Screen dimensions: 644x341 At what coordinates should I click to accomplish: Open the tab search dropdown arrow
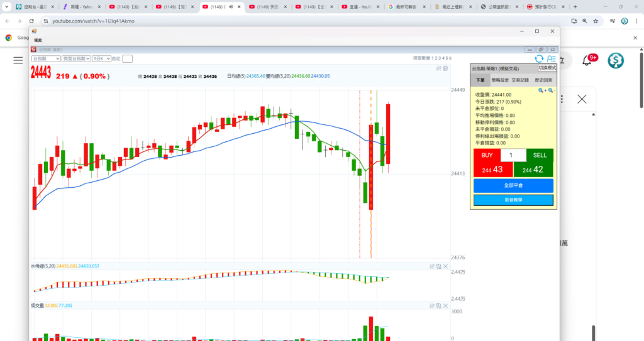click(x=6, y=6)
